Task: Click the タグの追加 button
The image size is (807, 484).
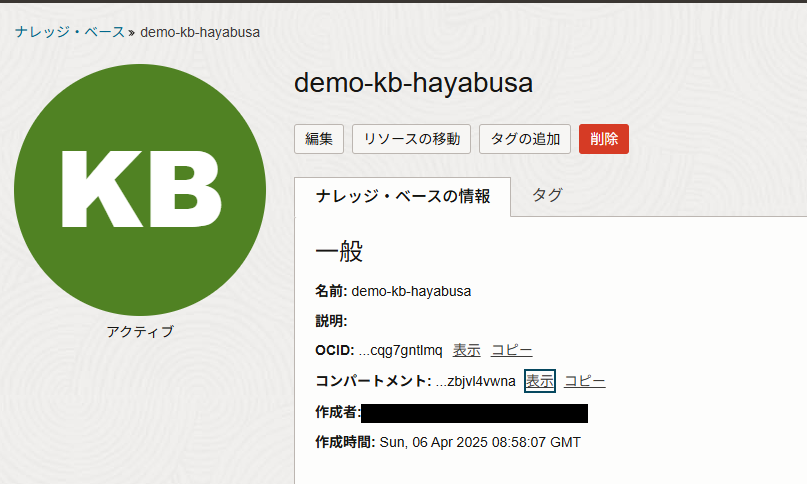Action: click(x=525, y=139)
